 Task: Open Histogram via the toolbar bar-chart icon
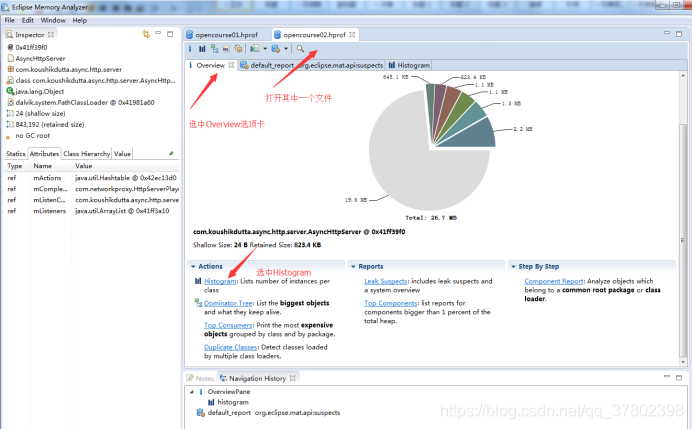[x=202, y=49]
